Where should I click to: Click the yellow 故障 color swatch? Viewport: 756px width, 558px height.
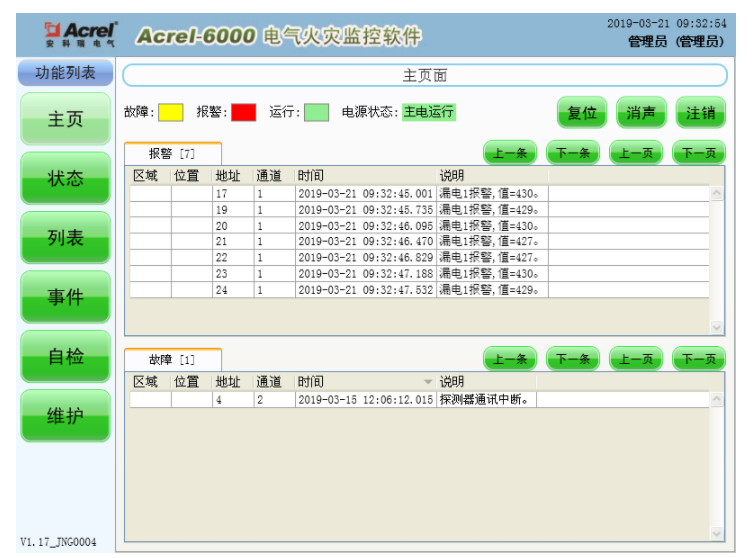(171, 112)
